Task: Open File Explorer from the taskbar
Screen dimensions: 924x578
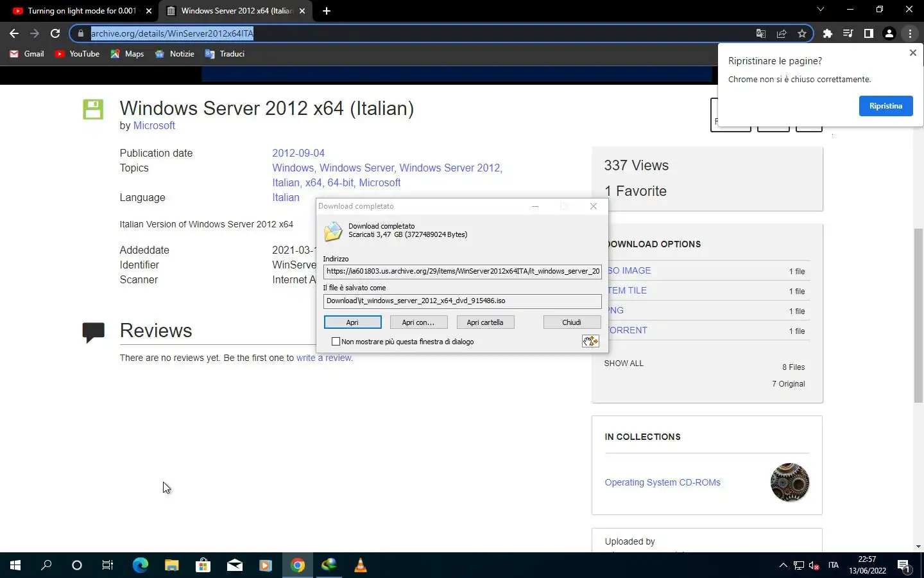Action: coord(171,565)
